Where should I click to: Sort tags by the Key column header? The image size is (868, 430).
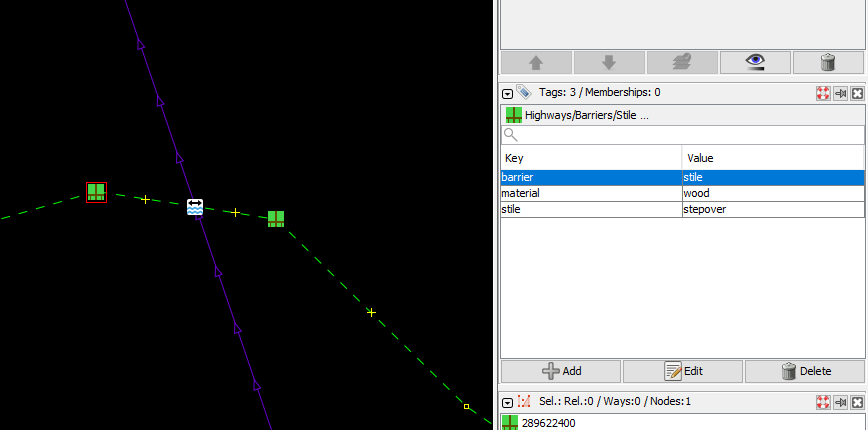[x=591, y=158]
